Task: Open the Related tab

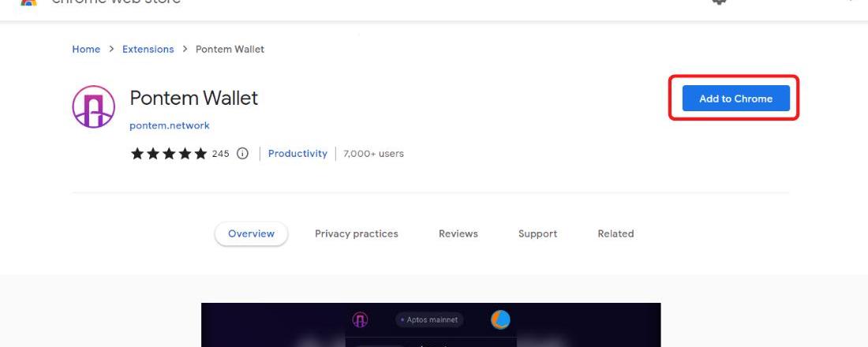Action: [615, 233]
